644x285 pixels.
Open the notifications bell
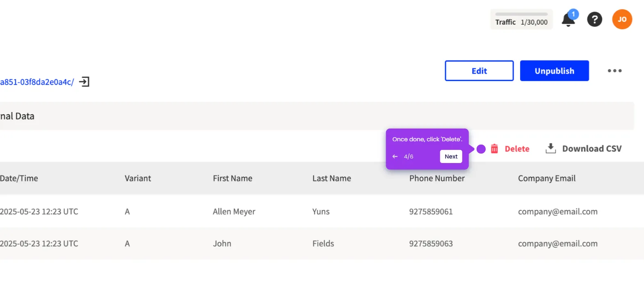tap(569, 19)
